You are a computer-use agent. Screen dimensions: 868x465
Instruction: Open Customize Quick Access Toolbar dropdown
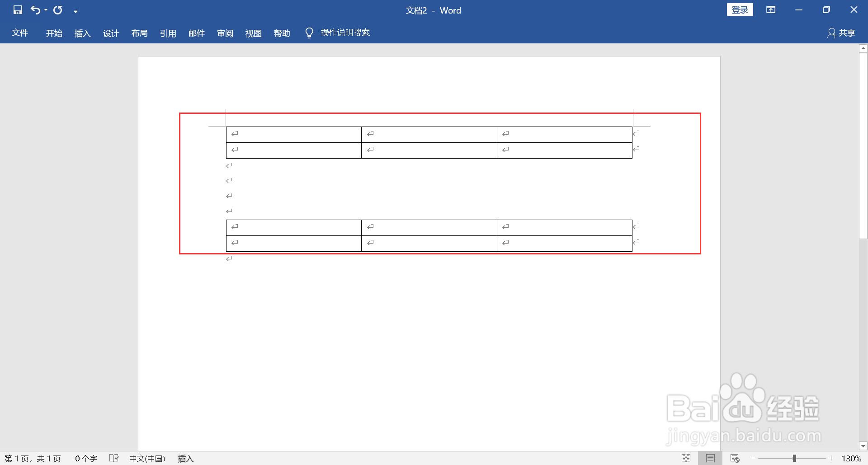[75, 11]
